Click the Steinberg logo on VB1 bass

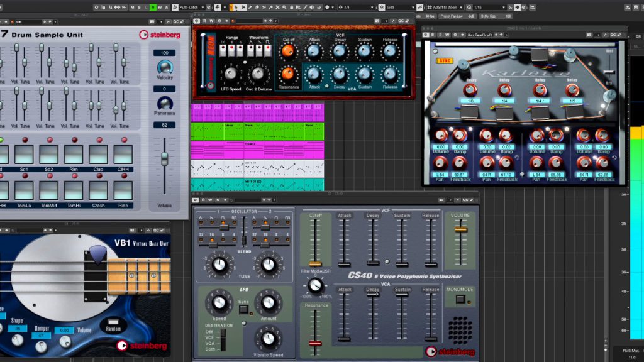[142, 346]
